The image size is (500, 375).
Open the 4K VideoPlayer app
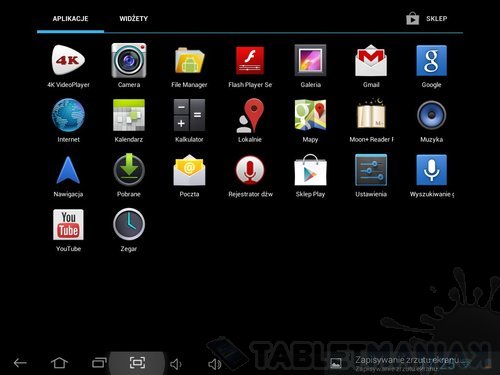(x=68, y=66)
